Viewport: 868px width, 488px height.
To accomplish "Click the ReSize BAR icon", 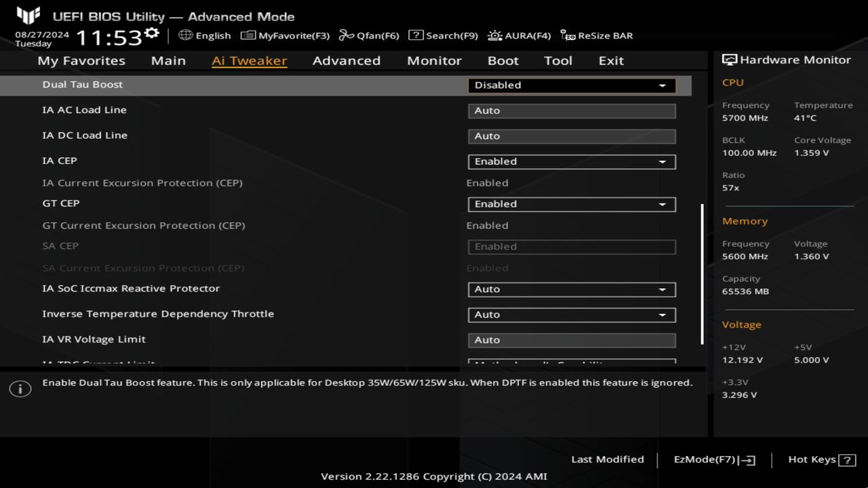I will coord(568,35).
